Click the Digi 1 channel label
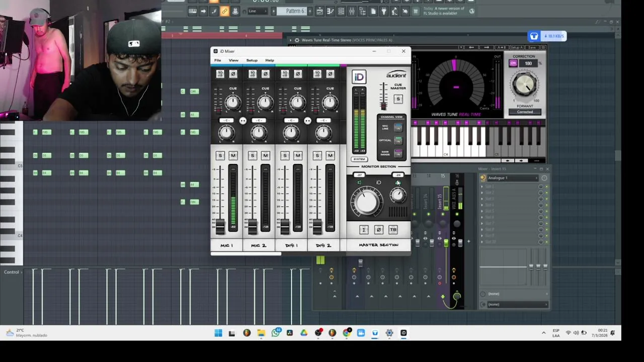 tap(291, 245)
